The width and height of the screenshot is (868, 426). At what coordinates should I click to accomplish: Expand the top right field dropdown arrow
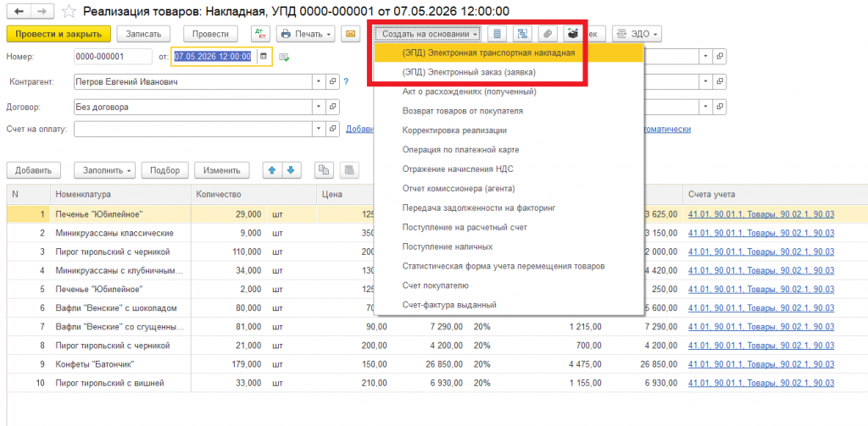pos(706,57)
